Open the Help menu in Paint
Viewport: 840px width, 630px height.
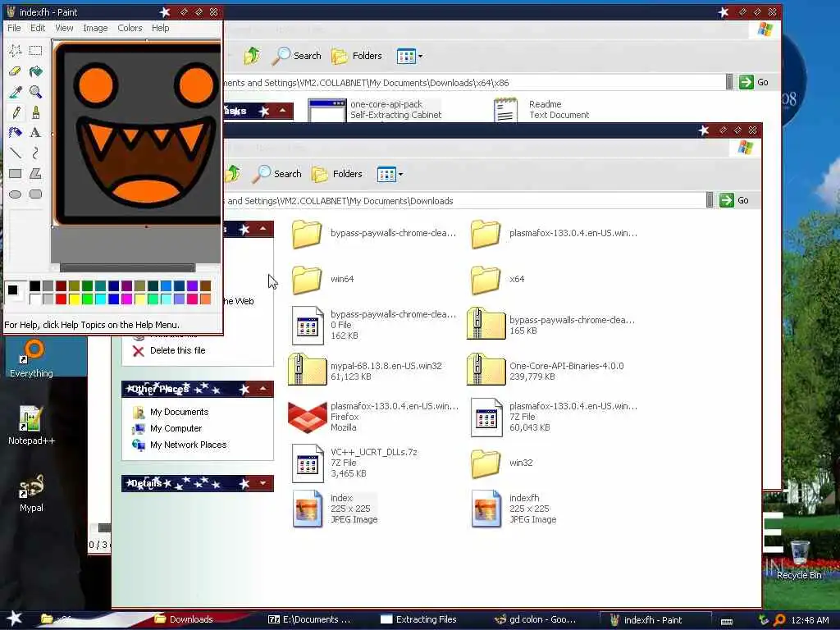coord(160,28)
